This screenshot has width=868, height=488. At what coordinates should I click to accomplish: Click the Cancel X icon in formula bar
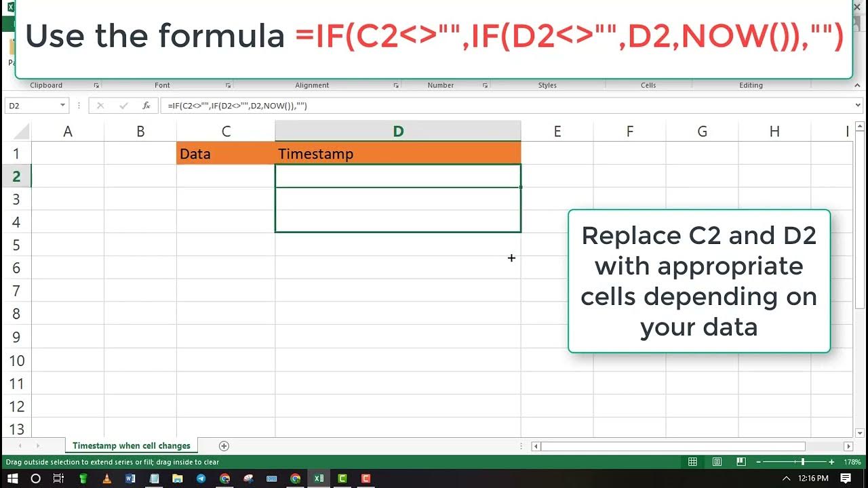(x=101, y=106)
